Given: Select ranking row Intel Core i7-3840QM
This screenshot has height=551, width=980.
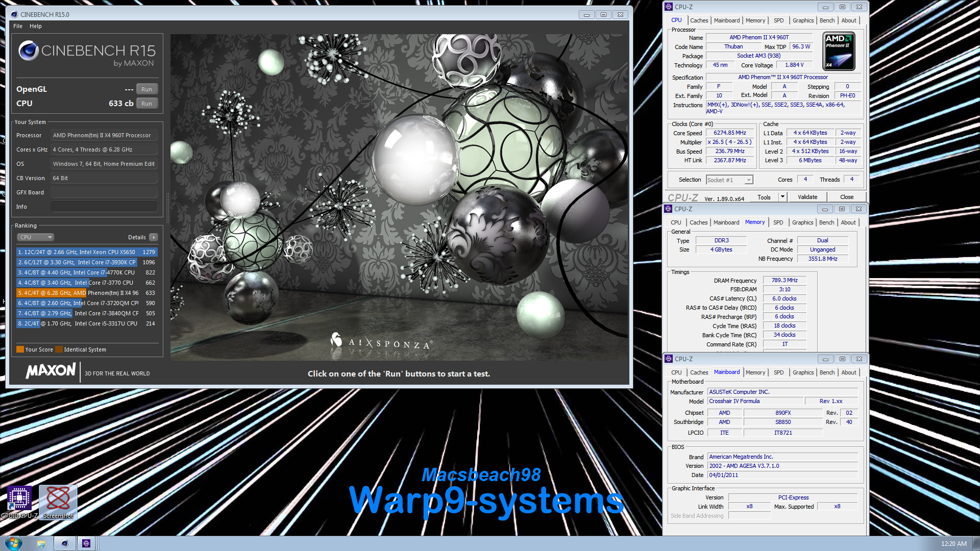Looking at the screenshot, I should pos(87,313).
